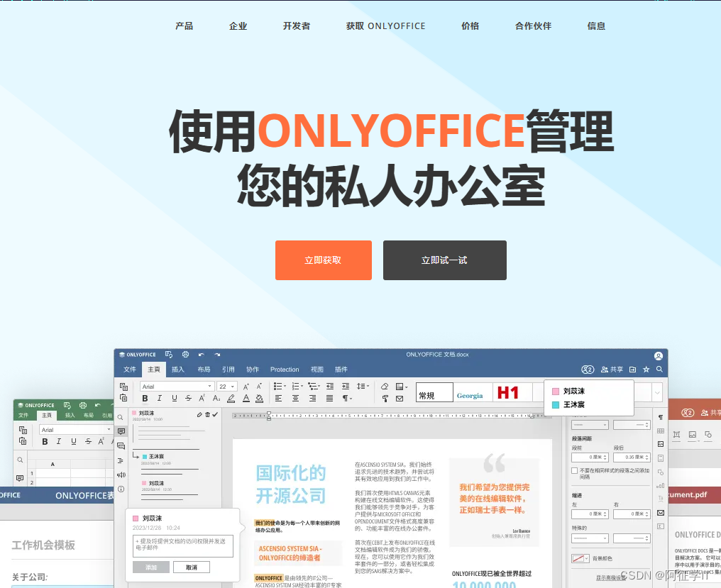Open the font size dropdown
This screenshot has width=721, height=588.
click(226, 387)
